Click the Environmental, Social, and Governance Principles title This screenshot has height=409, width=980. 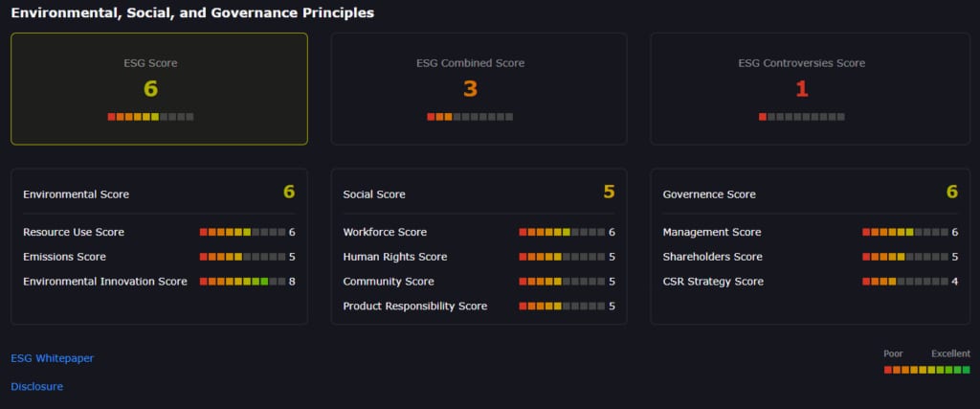(x=192, y=12)
